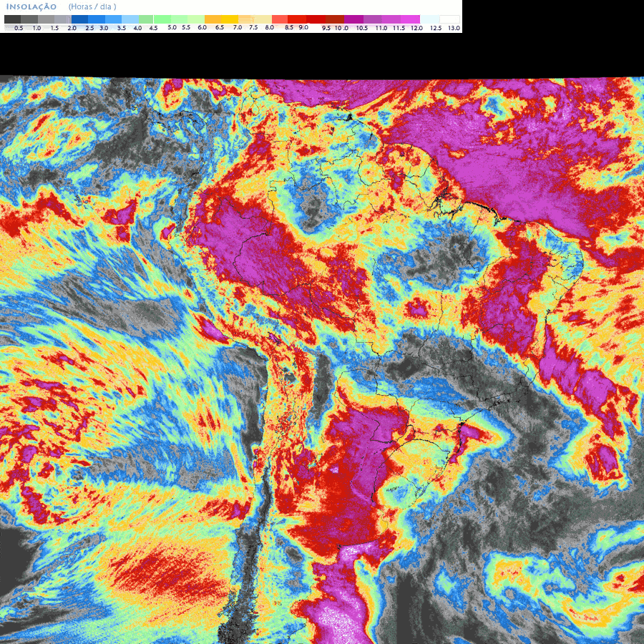Click the '6.0' legend value
Image resolution: width=644 pixels, height=644 pixels.
point(202,27)
